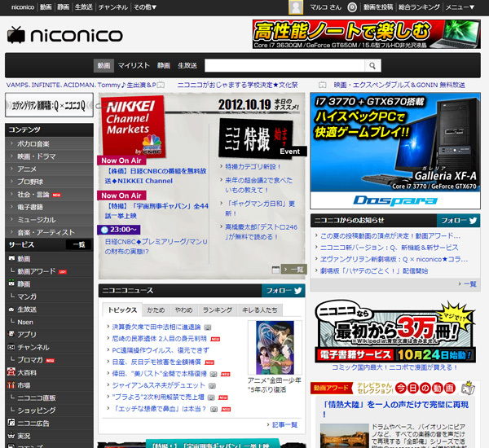Image resolution: width=489 pixels, height=448 pixels.
Task: Click the user avatar beside マルコ さん
Action: [297, 7]
